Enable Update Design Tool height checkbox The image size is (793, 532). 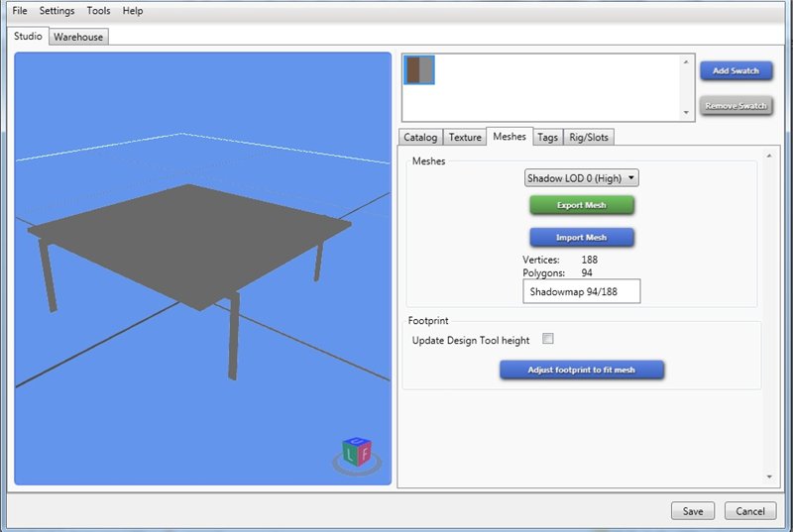pyautogui.click(x=548, y=339)
